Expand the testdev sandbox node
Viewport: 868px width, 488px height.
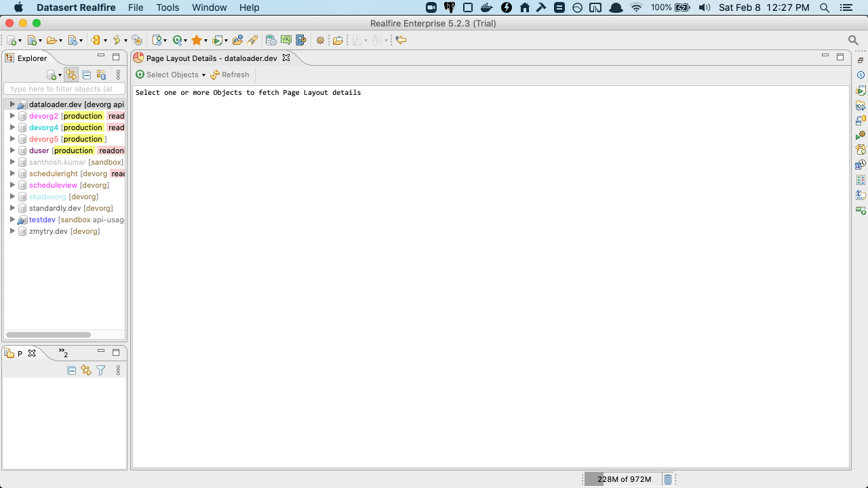[12, 220]
